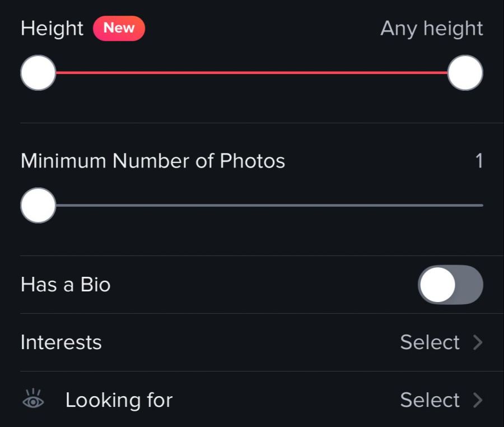The height and width of the screenshot is (427, 504).
Task: Open the Interests Select option
Action: [x=430, y=342]
